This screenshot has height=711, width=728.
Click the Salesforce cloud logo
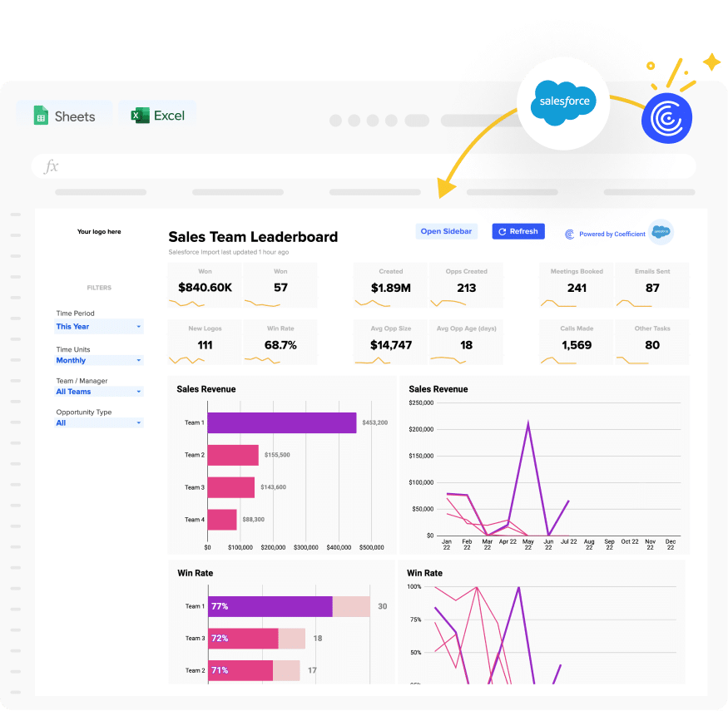[563, 102]
